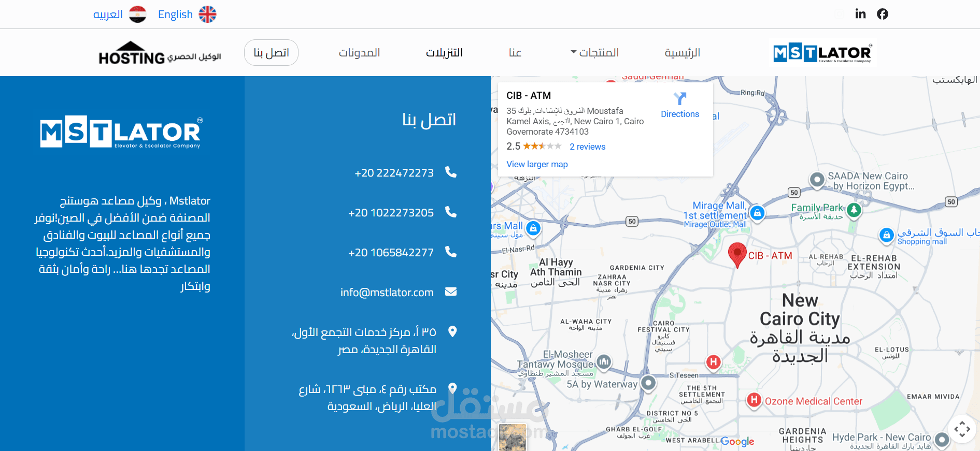Open the عنا menu item
Image resolution: width=980 pixels, height=451 pixels.
pos(515,53)
